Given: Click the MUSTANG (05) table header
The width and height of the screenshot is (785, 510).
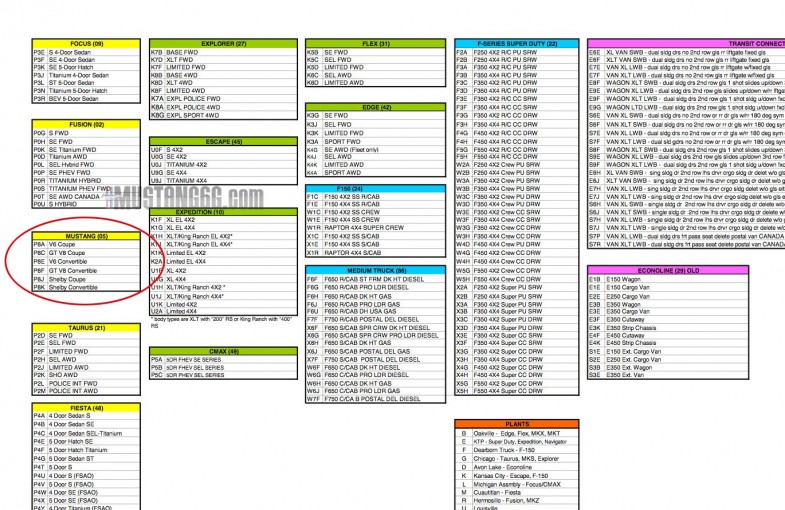Looking at the screenshot, I should click(x=86, y=236).
